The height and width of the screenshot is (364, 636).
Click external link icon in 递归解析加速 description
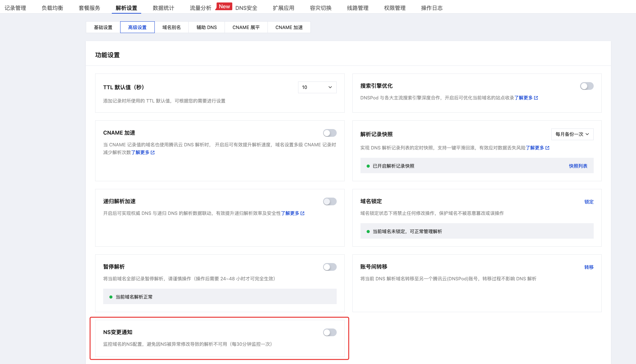pyautogui.click(x=302, y=213)
